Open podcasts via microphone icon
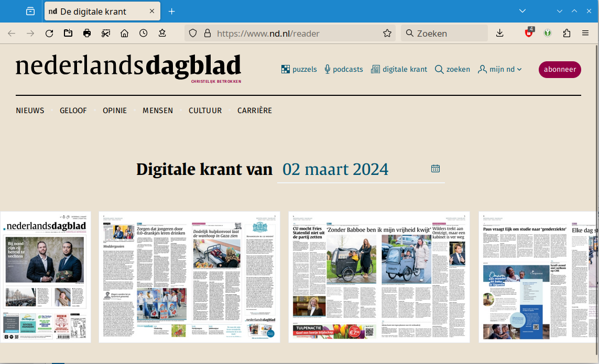Viewport: 599px width, 364px height. [x=328, y=69]
